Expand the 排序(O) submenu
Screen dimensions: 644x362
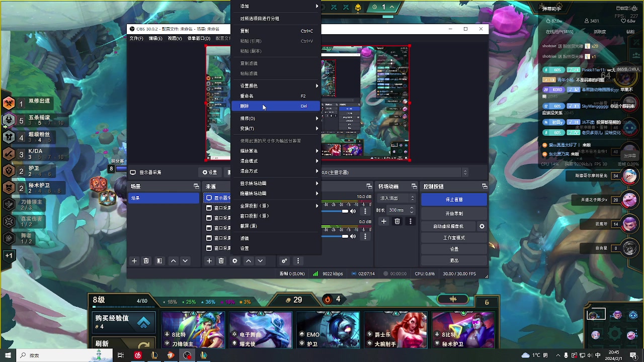pos(276,119)
